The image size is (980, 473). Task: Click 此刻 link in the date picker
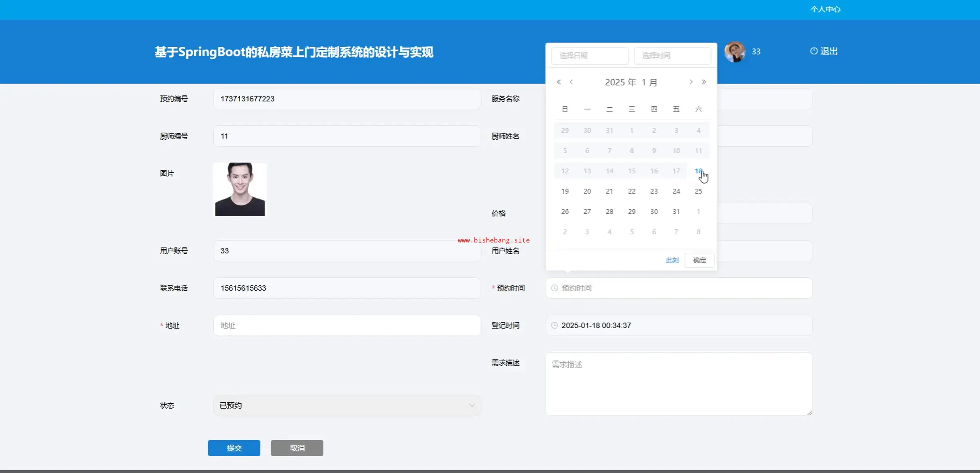[672, 261]
